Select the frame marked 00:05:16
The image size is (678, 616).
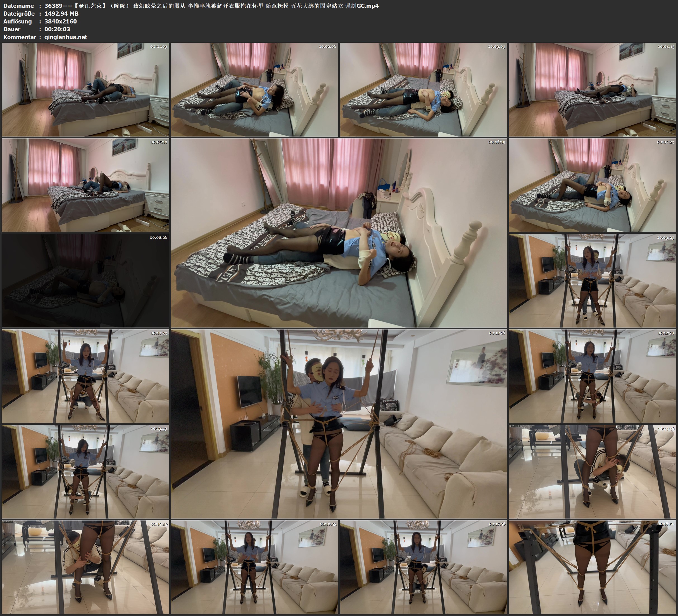pyautogui.click(x=85, y=185)
